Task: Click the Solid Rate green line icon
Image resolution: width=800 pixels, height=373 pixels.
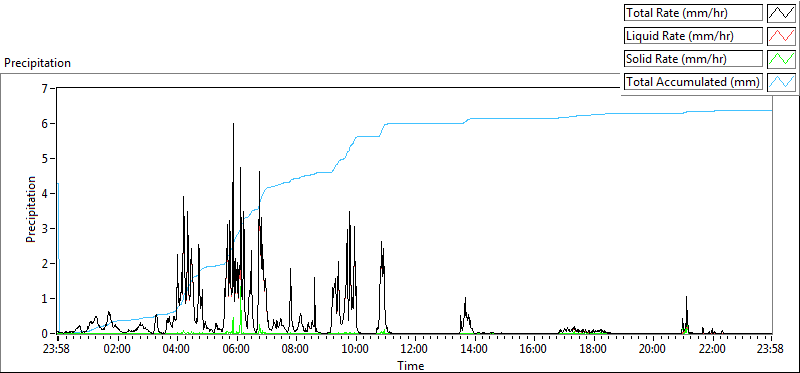Action: (781, 59)
